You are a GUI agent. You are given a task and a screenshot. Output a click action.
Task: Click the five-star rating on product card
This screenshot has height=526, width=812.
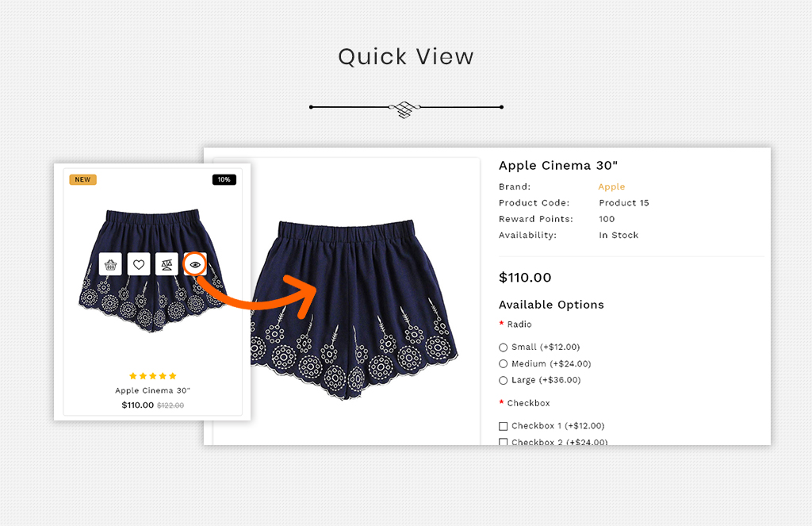coord(153,376)
